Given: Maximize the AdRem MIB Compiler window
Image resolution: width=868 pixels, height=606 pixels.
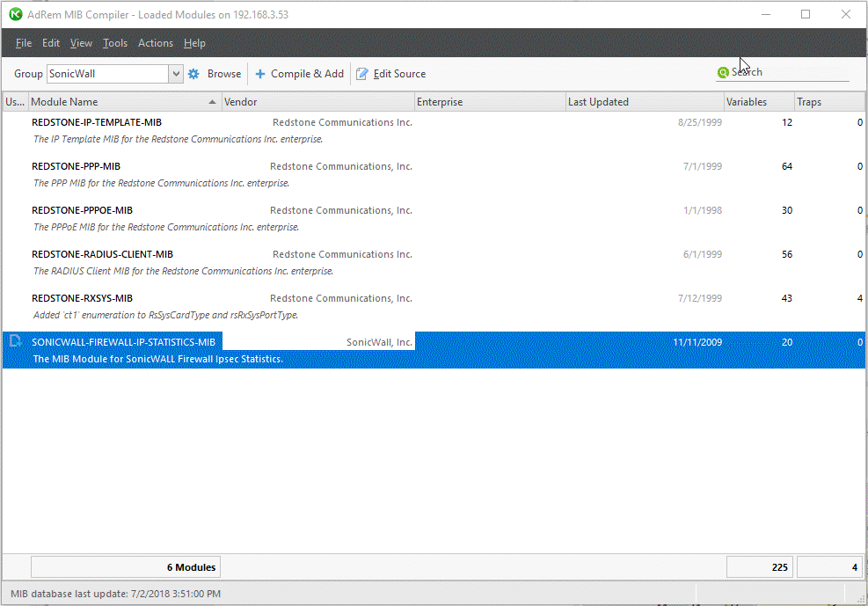Looking at the screenshot, I should pyautogui.click(x=806, y=14).
